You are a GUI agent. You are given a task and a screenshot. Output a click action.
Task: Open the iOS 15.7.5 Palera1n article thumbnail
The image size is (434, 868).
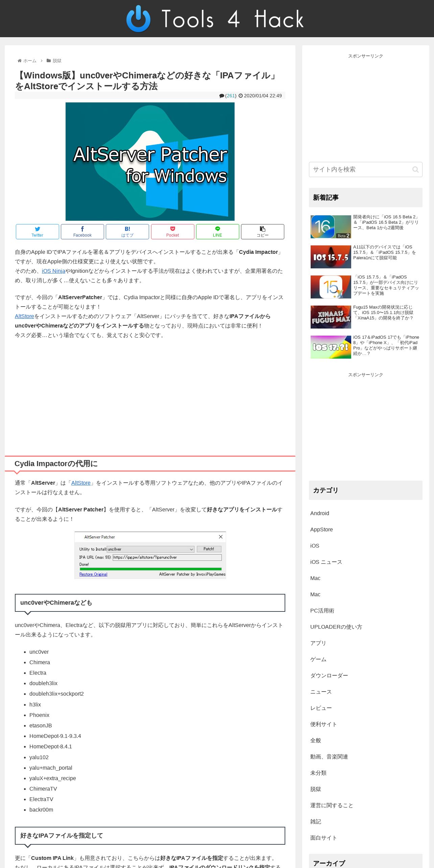point(331,257)
